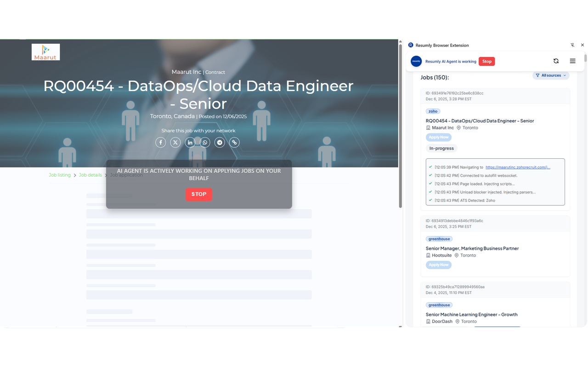The width and height of the screenshot is (588, 368).
Task: Select the Senior Machine Learning Engineer – Growth title
Action: (472, 315)
